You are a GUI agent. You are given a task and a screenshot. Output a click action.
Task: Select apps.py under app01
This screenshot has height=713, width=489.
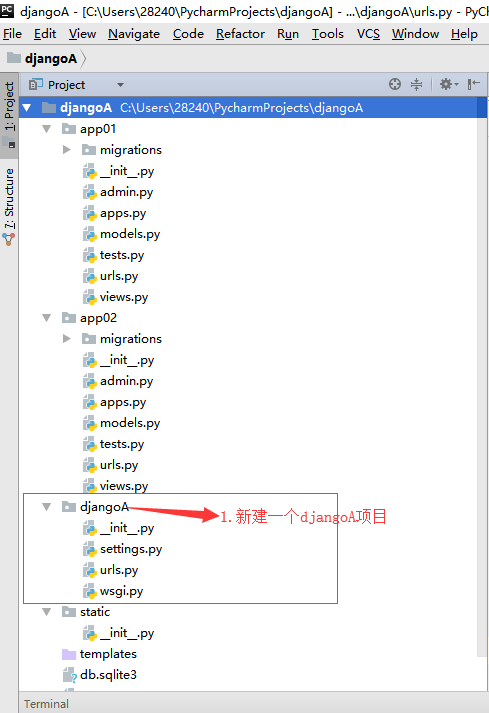pyautogui.click(x=123, y=213)
